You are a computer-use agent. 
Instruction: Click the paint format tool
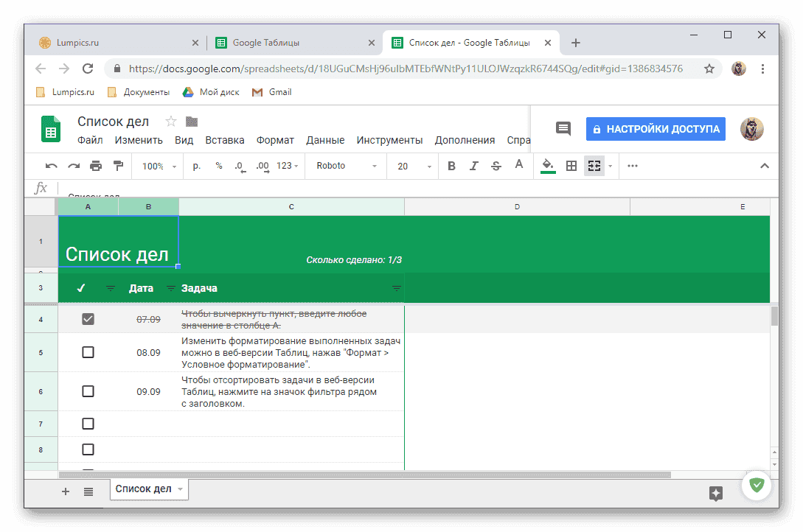point(118,166)
